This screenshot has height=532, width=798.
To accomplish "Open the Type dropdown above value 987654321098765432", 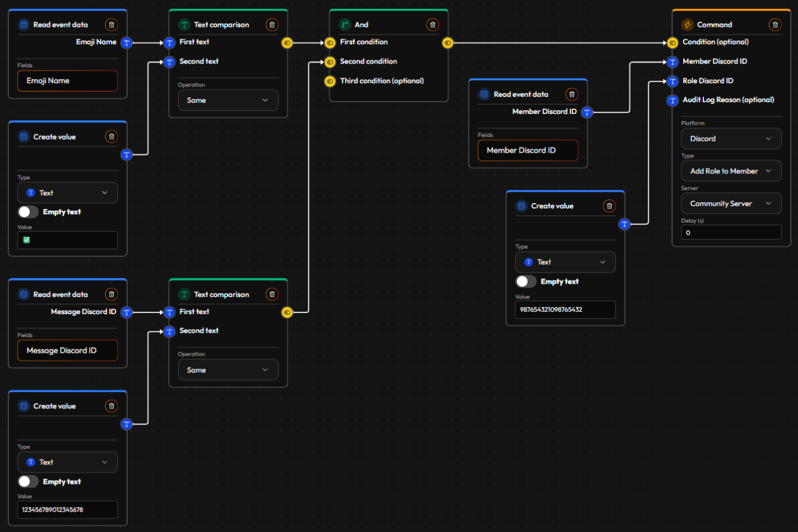I will point(566,262).
